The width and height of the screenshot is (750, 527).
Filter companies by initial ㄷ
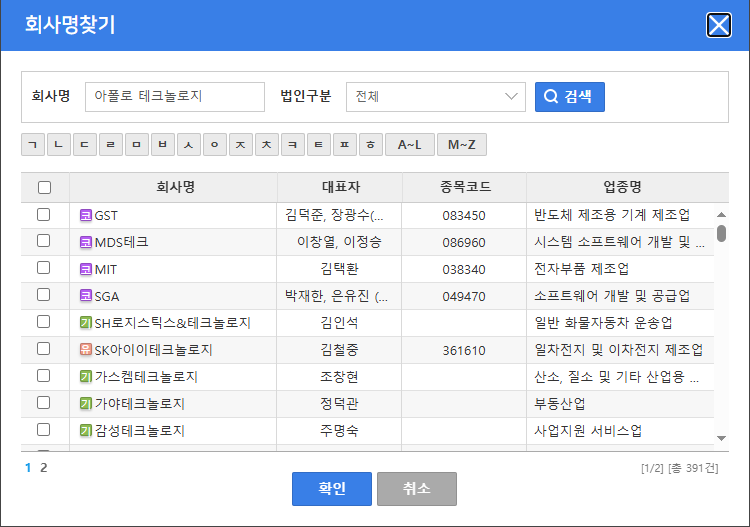85,144
